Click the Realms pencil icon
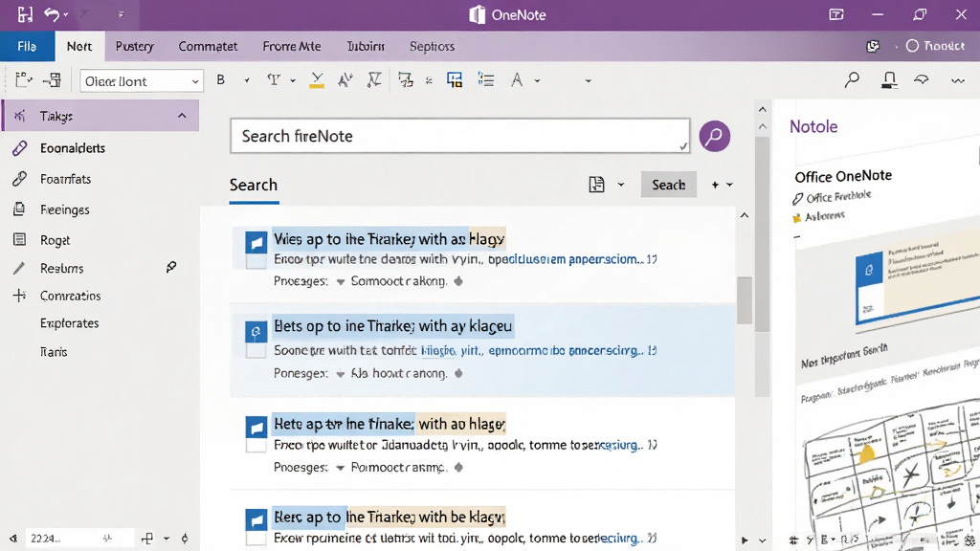The width and height of the screenshot is (980, 551). (x=19, y=268)
